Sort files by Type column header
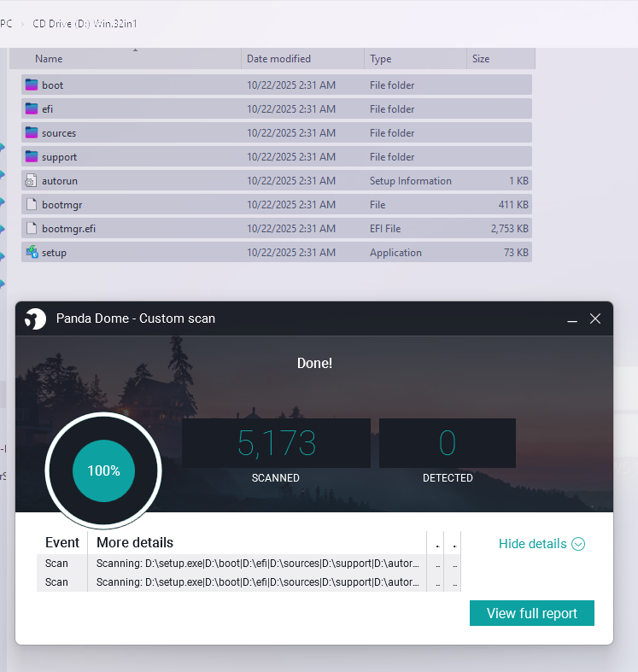 tap(415, 59)
